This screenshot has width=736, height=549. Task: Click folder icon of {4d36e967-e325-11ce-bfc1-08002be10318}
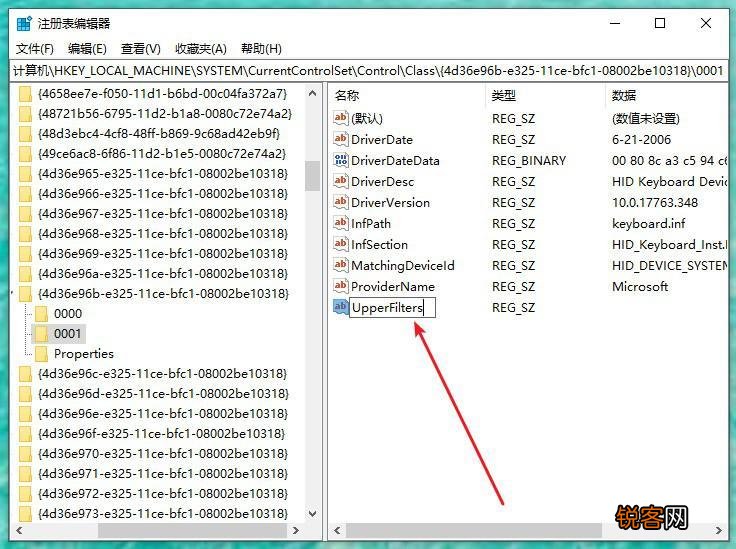26,214
